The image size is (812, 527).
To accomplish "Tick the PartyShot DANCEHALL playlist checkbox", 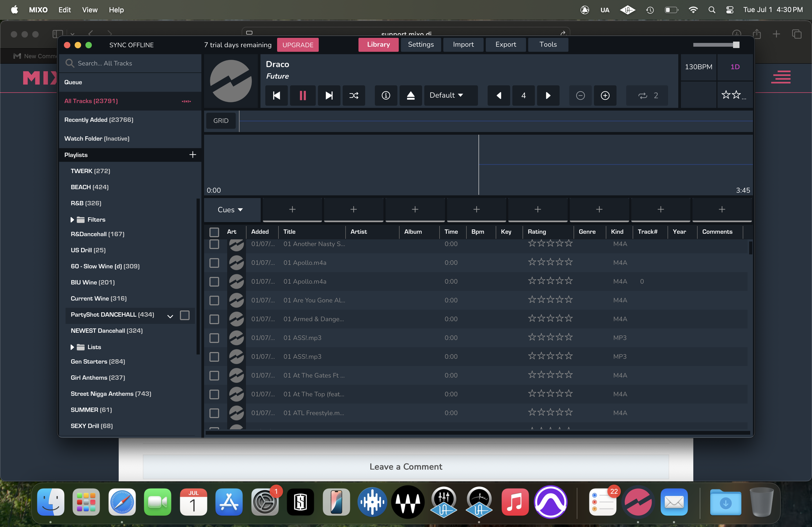I will pyautogui.click(x=184, y=315).
